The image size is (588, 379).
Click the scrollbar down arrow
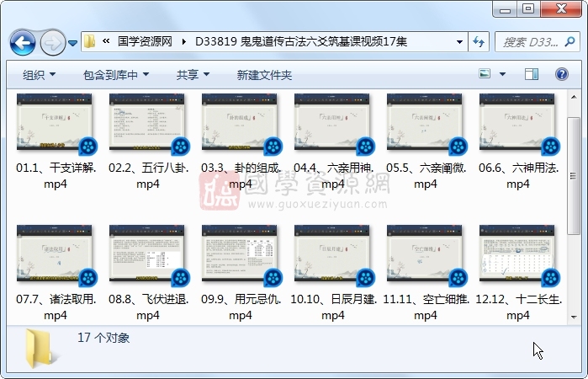(x=574, y=317)
